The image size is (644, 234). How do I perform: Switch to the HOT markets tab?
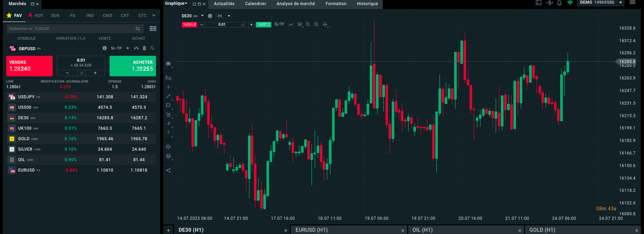click(36, 15)
